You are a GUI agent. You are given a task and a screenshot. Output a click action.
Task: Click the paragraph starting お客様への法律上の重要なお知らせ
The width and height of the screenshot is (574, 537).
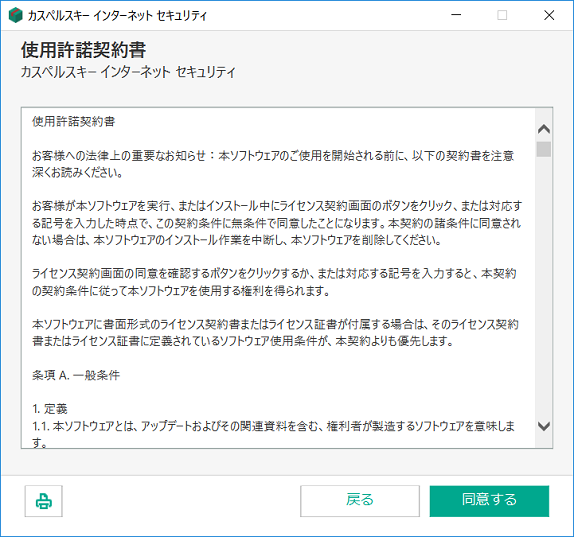(273, 164)
